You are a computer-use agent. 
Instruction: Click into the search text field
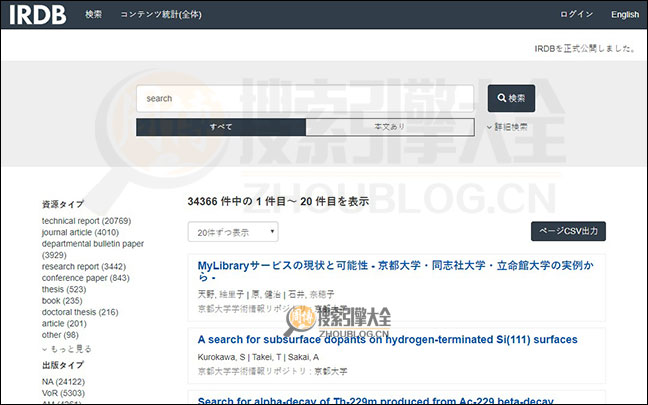click(x=305, y=98)
